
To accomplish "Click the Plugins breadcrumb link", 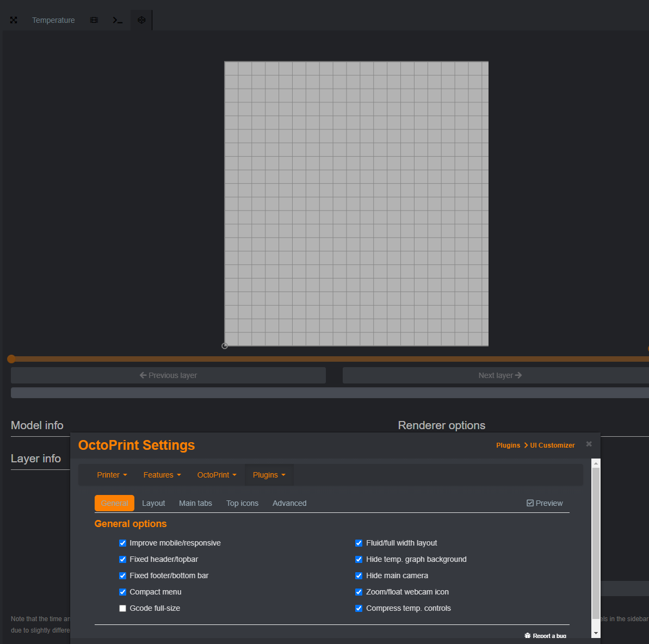I will pos(508,445).
